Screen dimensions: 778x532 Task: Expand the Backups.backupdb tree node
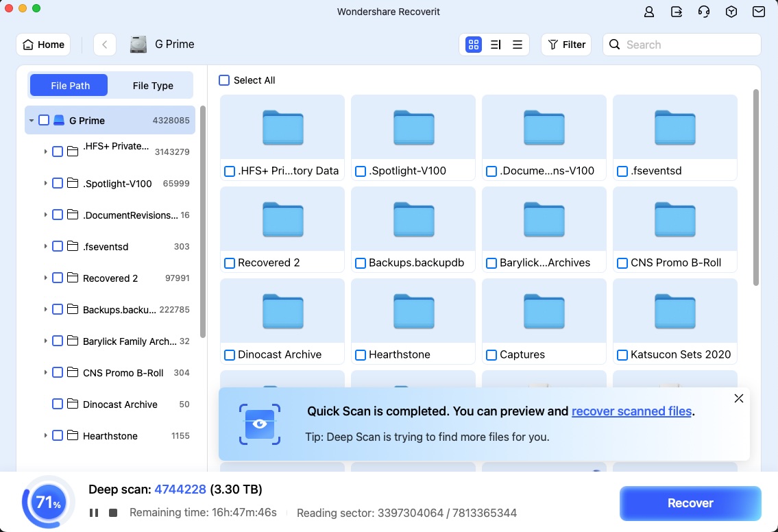[45, 310]
